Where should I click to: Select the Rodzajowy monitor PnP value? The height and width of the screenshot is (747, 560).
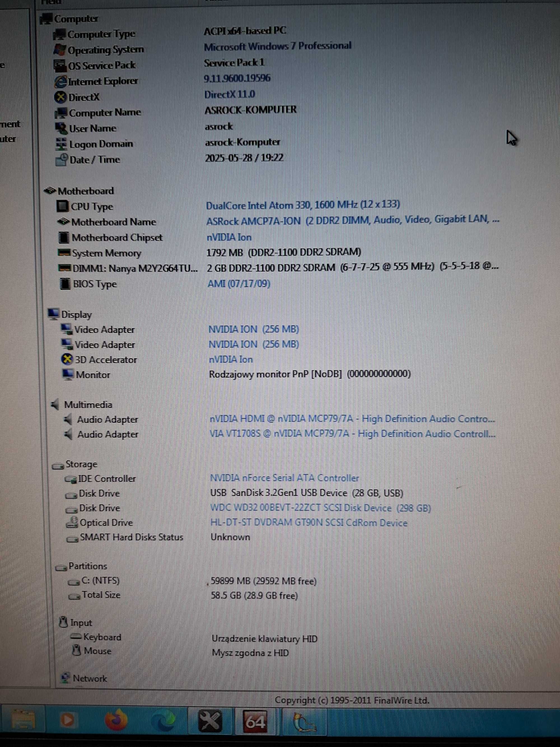tap(310, 374)
